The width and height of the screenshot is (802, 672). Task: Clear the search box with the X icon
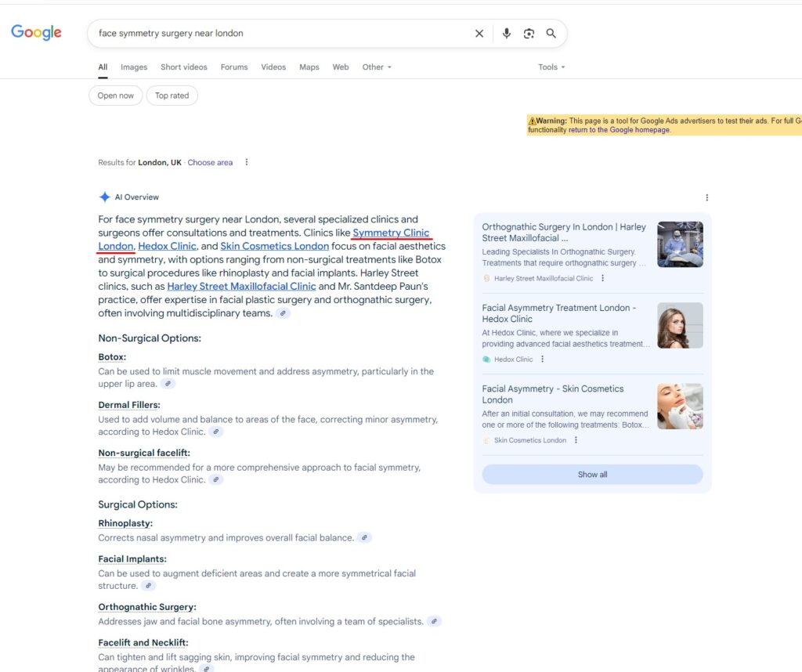[x=479, y=33]
